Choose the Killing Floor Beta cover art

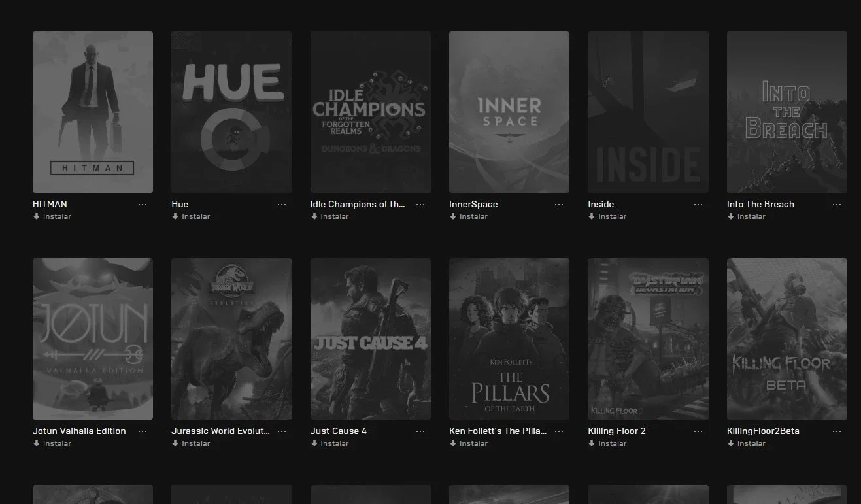pos(787,339)
